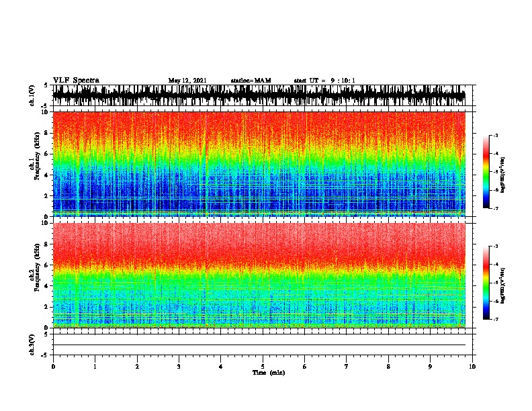Click tick label "2" on the Time axis
Screen dimensions: 532x411
pyautogui.click(x=137, y=367)
